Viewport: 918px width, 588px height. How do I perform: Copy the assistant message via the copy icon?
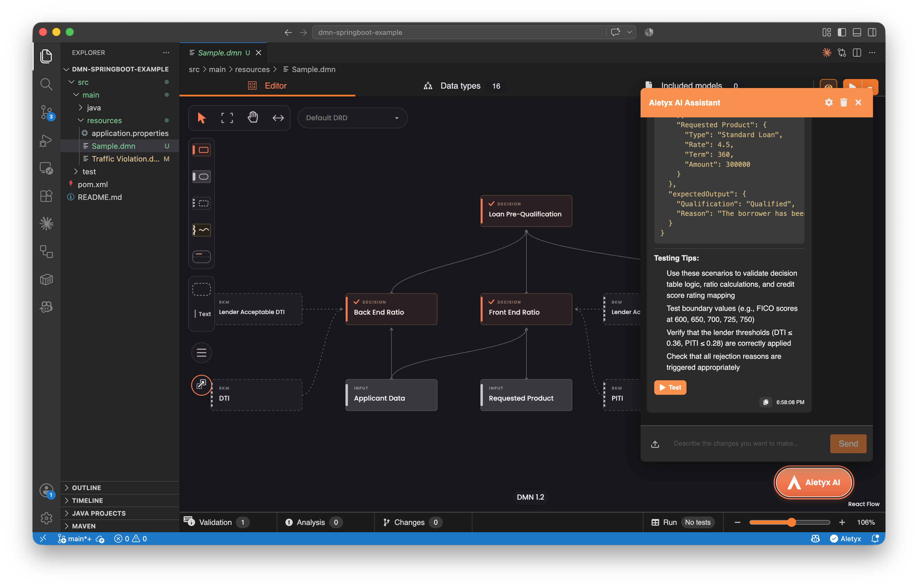766,402
